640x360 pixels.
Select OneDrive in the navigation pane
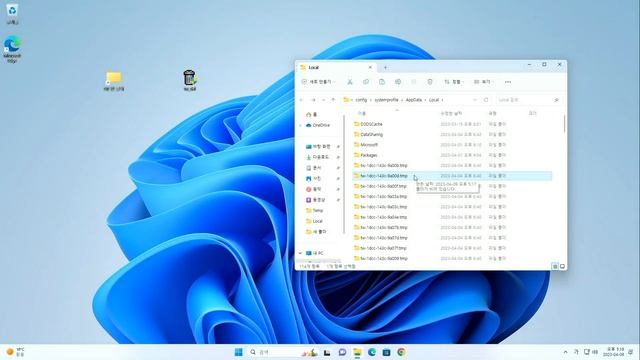[x=318, y=125]
